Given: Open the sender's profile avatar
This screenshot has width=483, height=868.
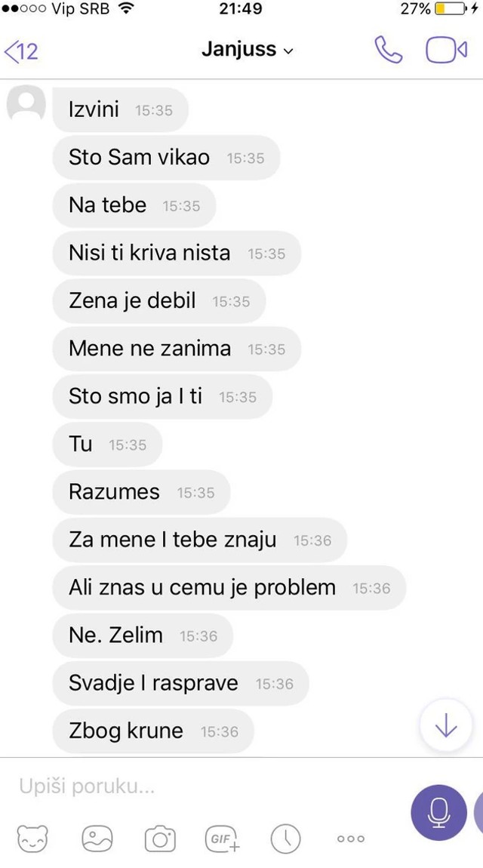Looking at the screenshot, I should pyautogui.click(x=26, y=103).
